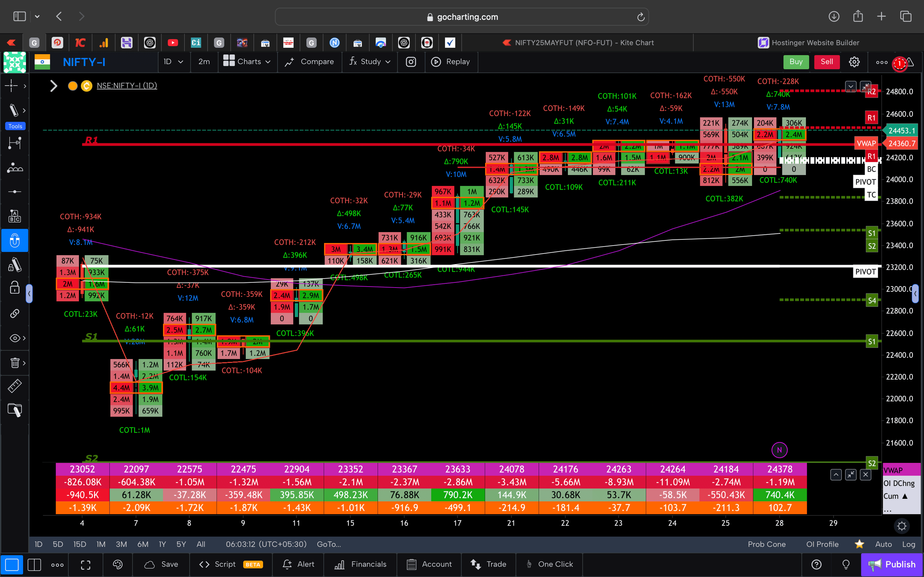924x577 pixels.
Task: Expand the Charts layout dropdown
Action: tap(247, 61)
